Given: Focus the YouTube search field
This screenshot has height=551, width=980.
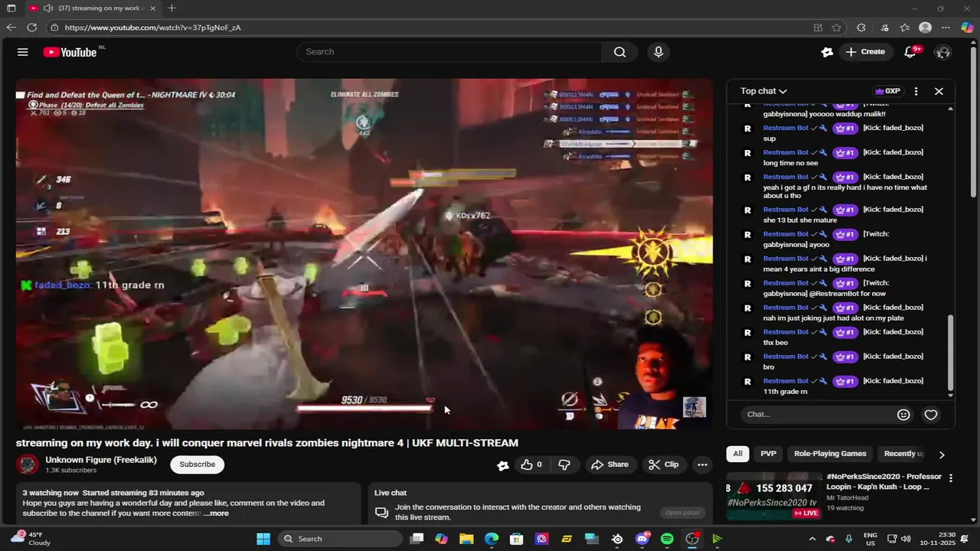Looking at the screenshot, I should pyautogui.click(x=449, y=52).
